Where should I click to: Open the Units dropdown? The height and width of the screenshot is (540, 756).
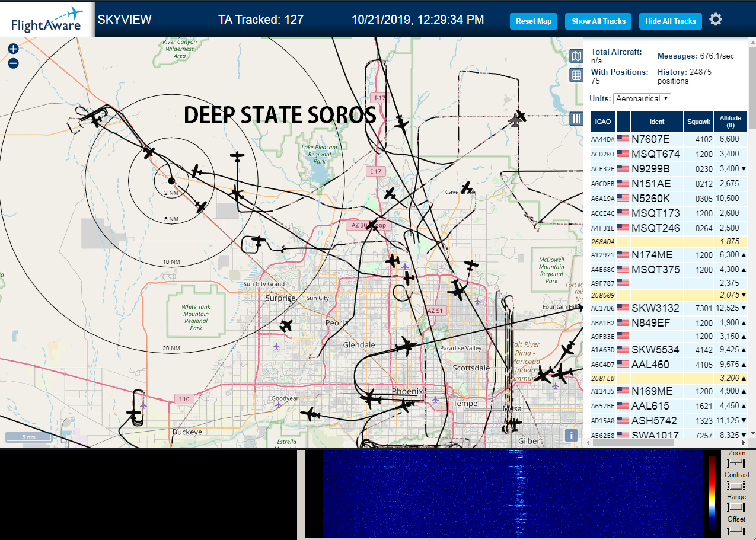tap(642, 98)
